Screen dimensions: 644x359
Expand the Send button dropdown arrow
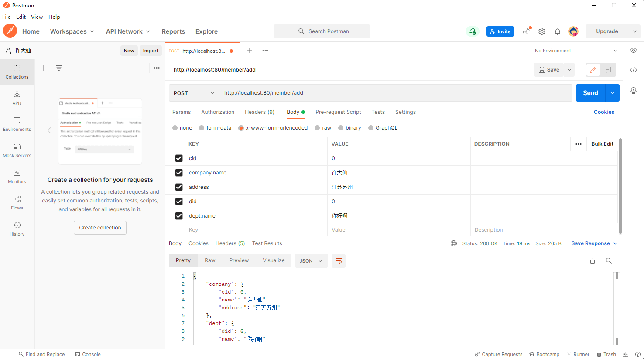pyautogui.click(x=613, y=93)
